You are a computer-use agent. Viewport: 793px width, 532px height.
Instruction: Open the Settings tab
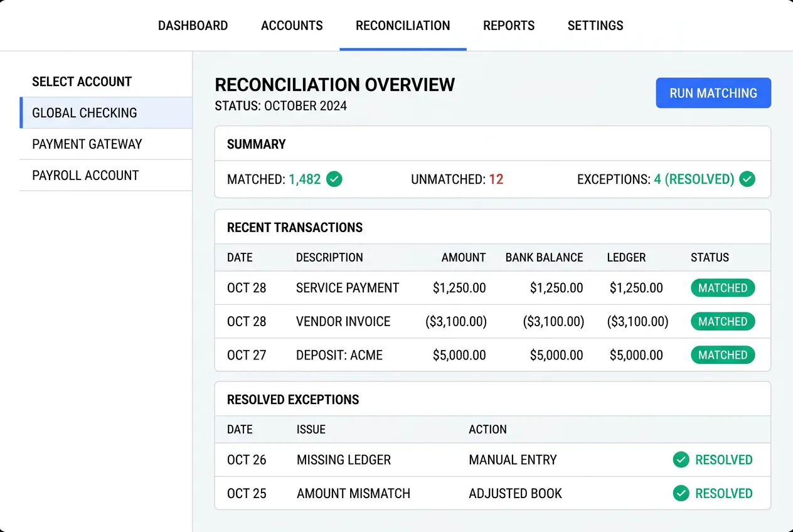(x=595, y=25)
